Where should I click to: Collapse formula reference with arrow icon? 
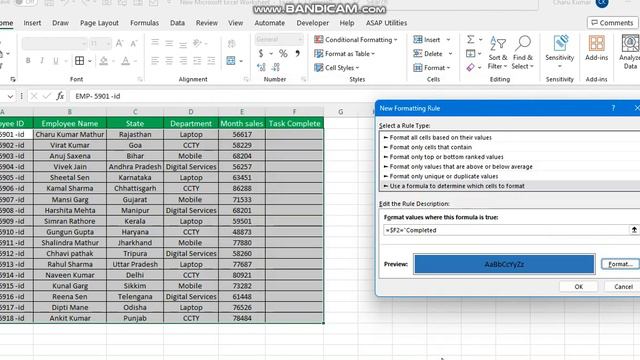(x=634, y=230)
